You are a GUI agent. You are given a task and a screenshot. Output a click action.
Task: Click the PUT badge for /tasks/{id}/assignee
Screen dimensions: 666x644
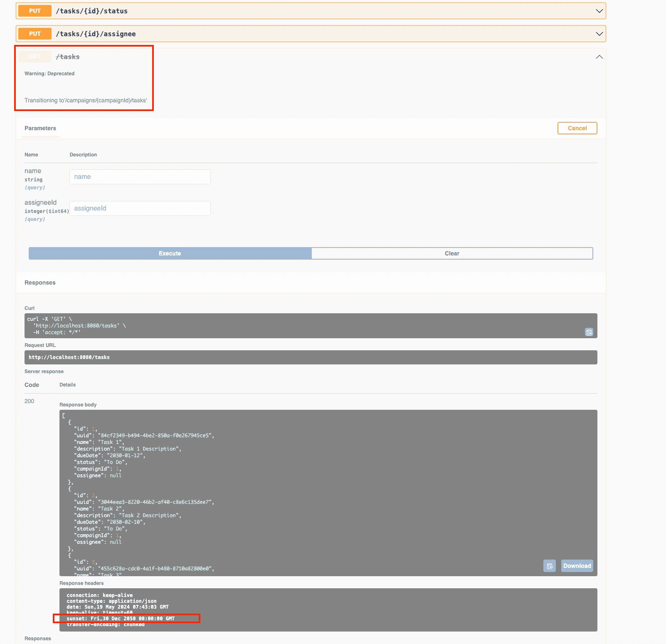pyautogui.click(x=35, y=34)
